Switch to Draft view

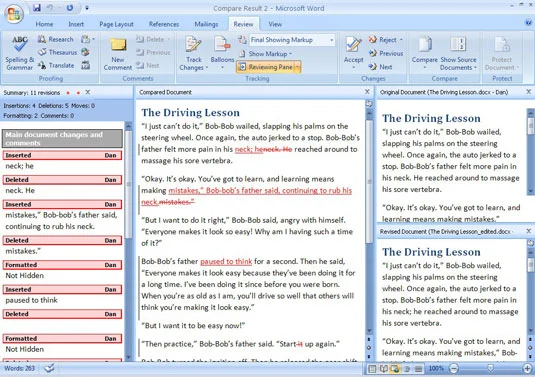[418, 368]
